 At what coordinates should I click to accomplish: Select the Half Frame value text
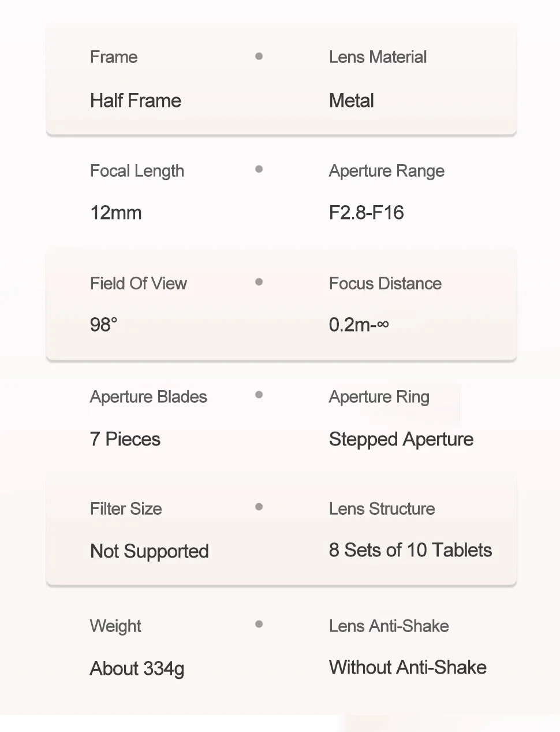(x=136, y=101)
